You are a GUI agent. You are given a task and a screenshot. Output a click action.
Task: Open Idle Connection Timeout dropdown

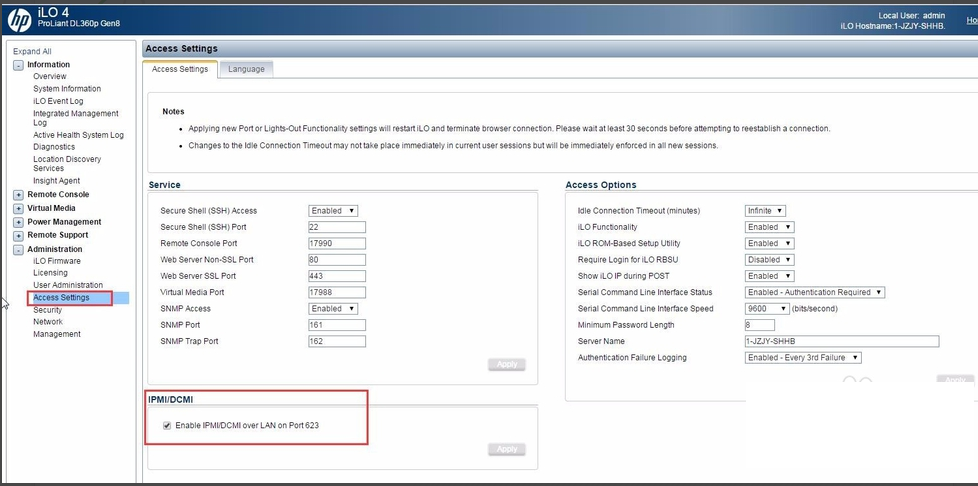(765, 211)
